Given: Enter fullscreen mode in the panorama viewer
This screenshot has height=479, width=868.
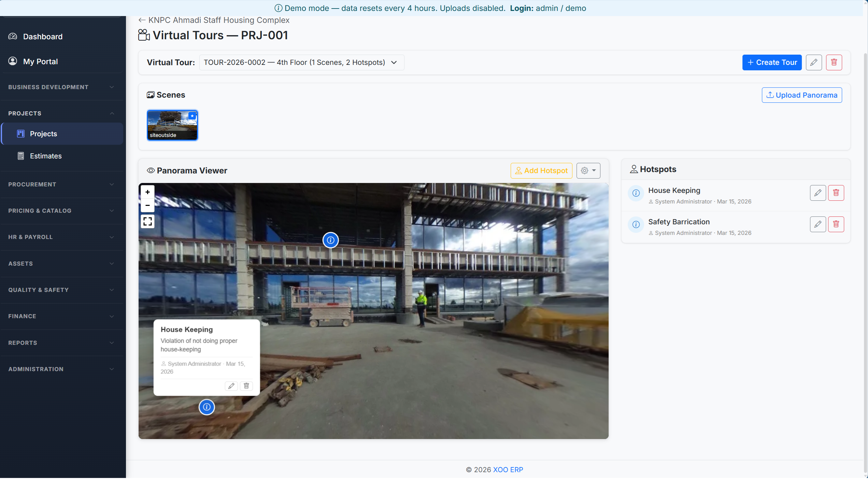Looking at the screenshot, I should (147, 221).
